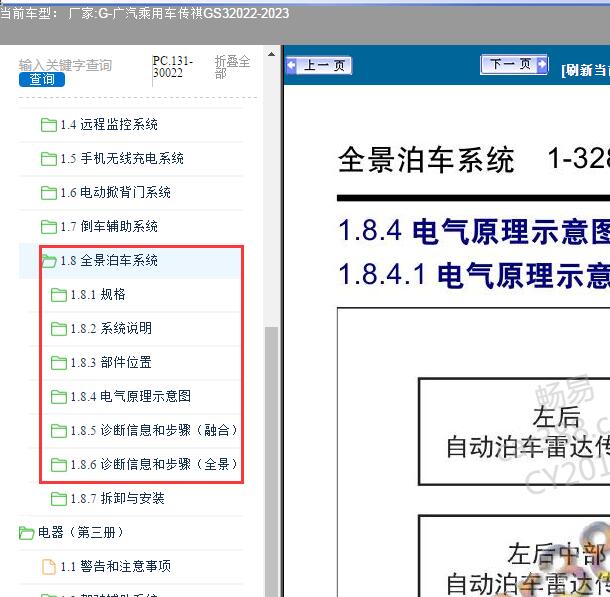The width and height of the screenshot is (610, 597).
Task: Open 1.8.4 电气原理示意图 entry
Action: pos(131,396)
